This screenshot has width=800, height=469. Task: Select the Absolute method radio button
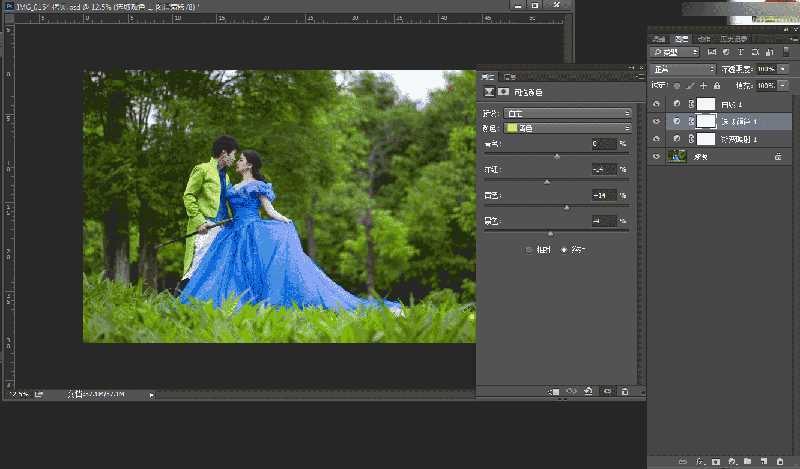564,249
